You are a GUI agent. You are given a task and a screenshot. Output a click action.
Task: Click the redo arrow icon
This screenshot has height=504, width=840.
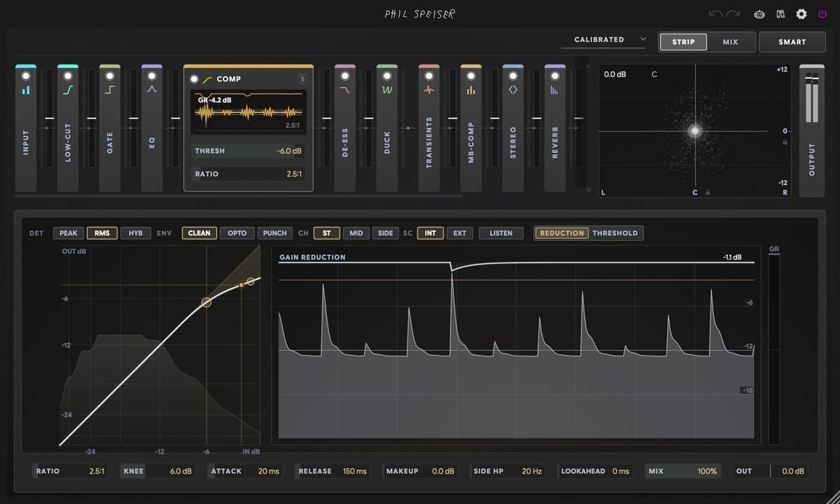tap(734, 14)
